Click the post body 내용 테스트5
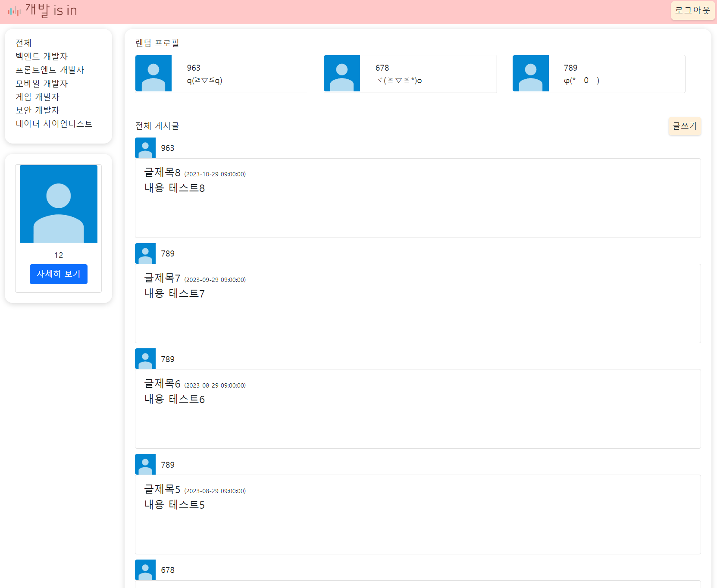 pyautogui.click(x=175, y=505)
